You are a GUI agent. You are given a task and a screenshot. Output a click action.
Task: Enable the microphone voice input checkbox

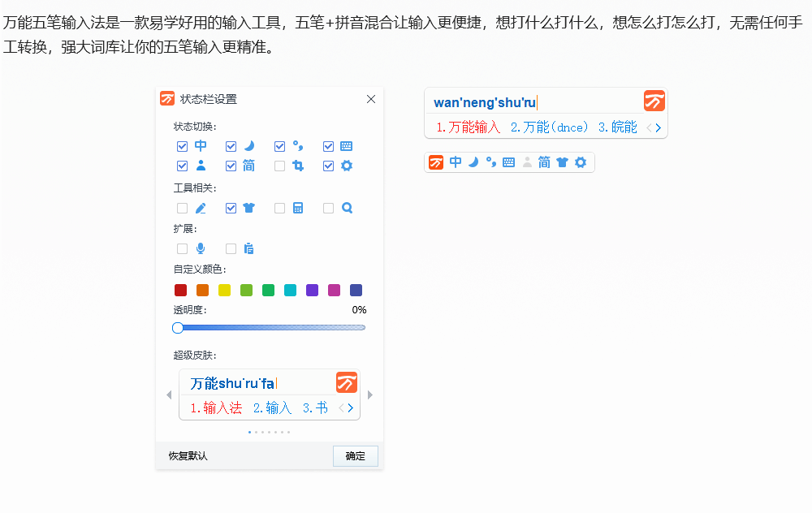(x=182, y=249)
